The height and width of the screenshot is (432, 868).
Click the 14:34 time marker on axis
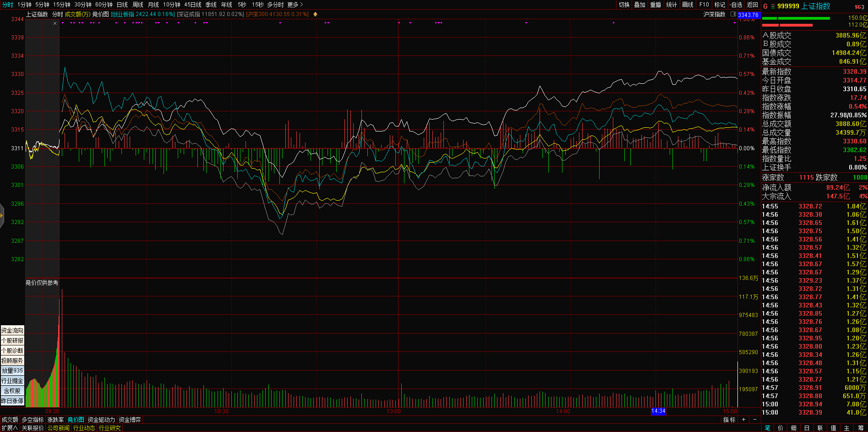tap(658, 411)
